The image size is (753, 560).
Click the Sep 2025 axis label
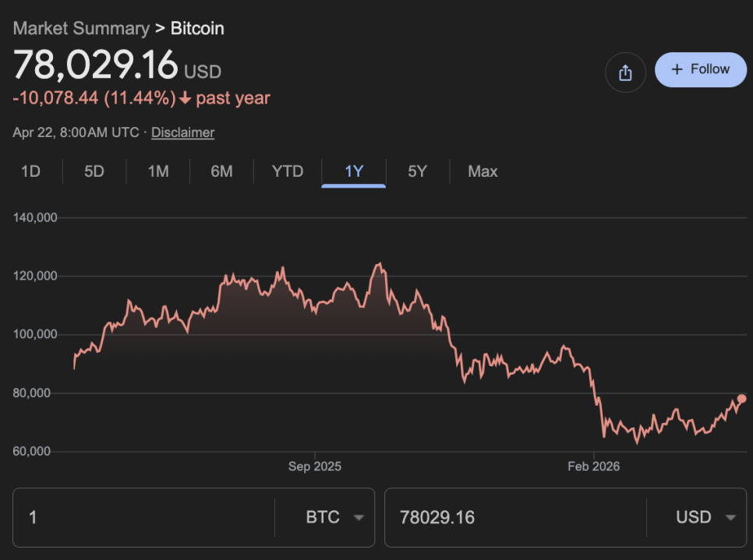[x=315, y=467]
